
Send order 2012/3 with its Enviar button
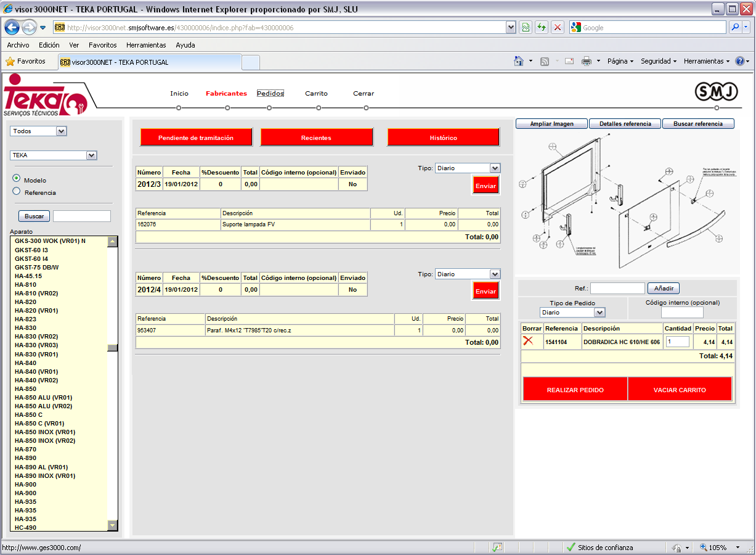click(x=486, y=186)
